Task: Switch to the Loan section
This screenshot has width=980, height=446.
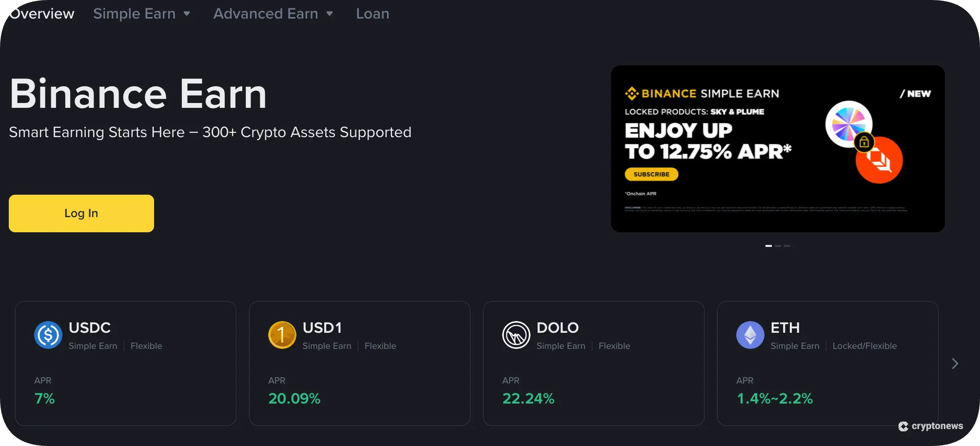Action: coord(372,14)
